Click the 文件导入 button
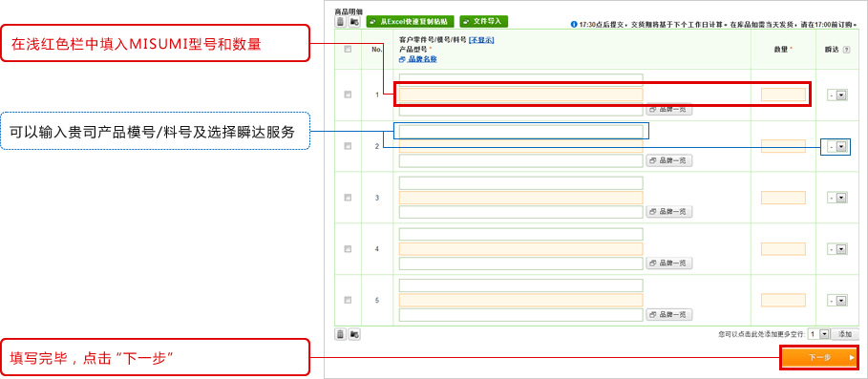This screenshot has height=379, width=868. click(x=484, y=22)
